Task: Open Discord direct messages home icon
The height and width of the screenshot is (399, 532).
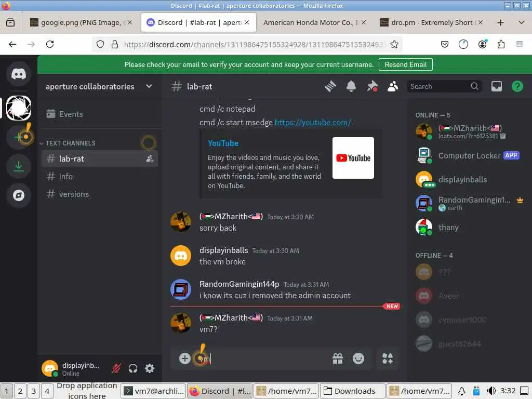Action: pyautogui.click(x=19, y=74)
